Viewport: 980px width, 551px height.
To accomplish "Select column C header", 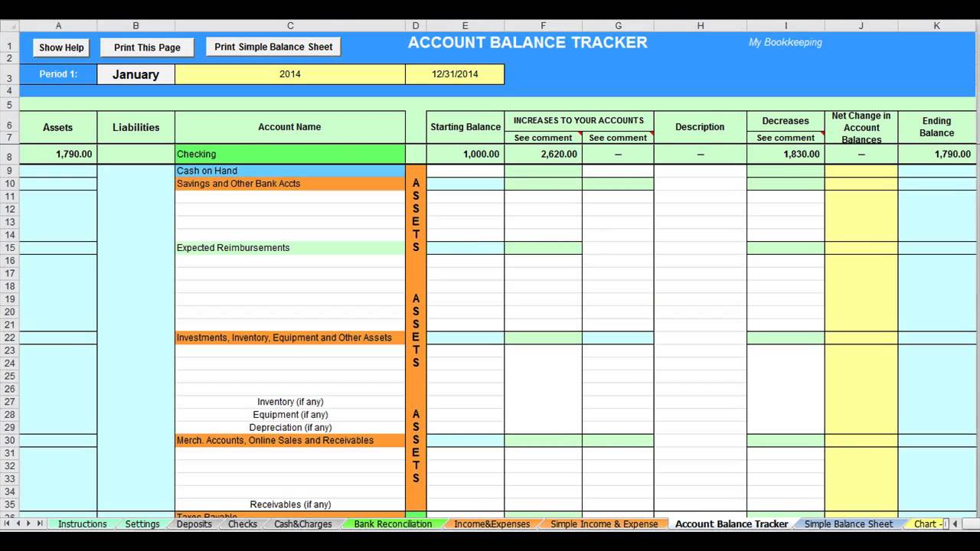I will tap(289, 26).
